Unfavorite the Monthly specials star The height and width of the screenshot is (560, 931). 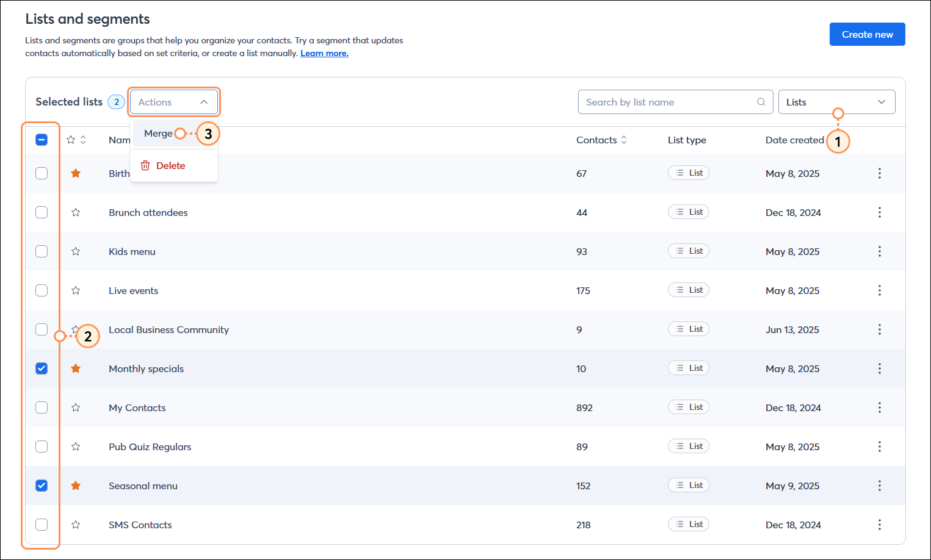pyautogui.click(x=76, y=368)
